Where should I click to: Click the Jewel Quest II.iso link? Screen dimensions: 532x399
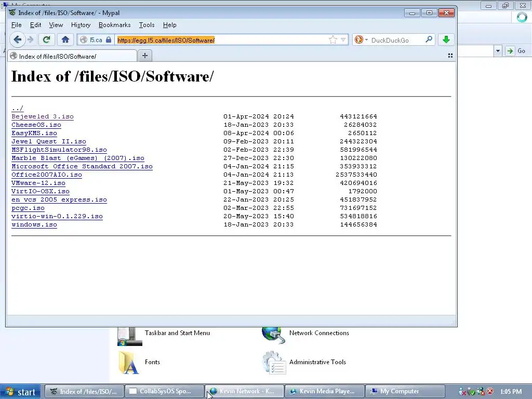pos(49,141)
